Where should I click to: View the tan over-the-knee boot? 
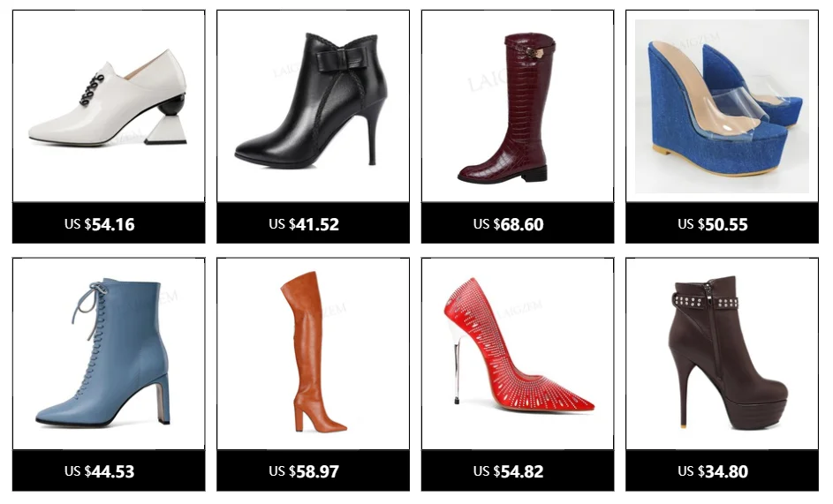coord(313,354)
